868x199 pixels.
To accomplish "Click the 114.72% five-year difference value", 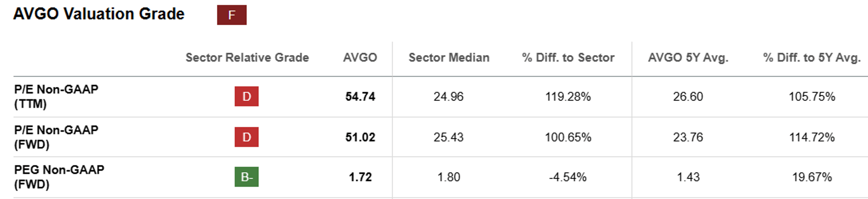I will point(812,137).
